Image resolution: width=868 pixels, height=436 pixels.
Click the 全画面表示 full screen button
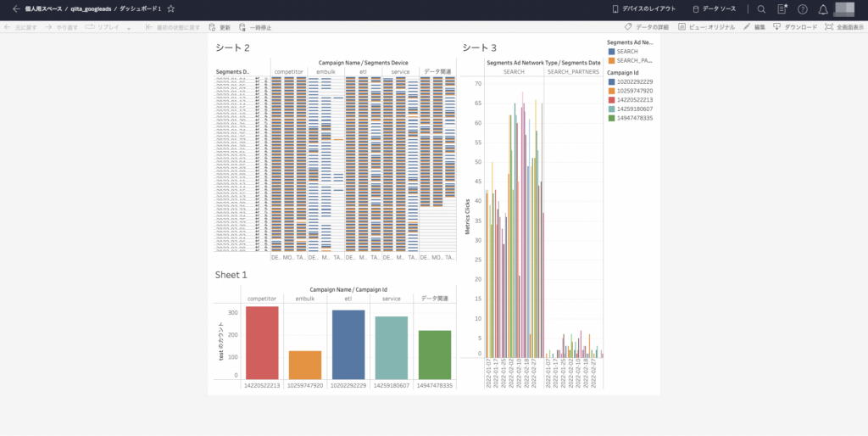(x=843, y=27)
